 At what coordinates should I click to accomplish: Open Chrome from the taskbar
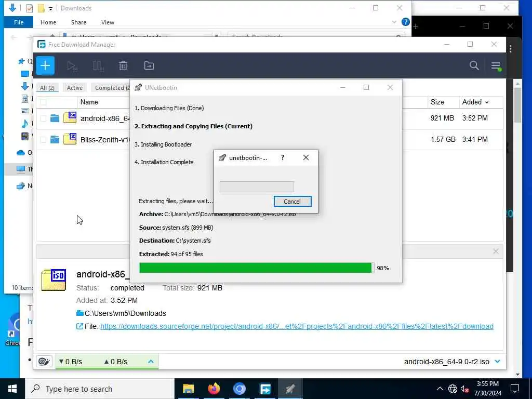[239, 389]
